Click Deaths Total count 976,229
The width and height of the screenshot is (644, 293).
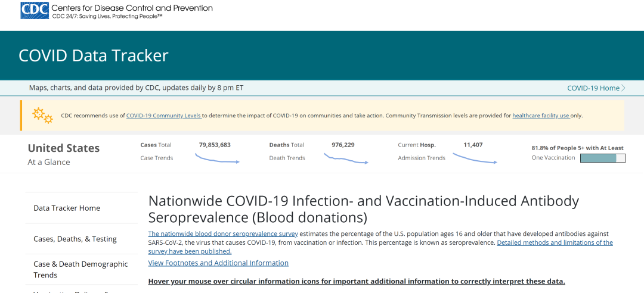coord(343,145)
